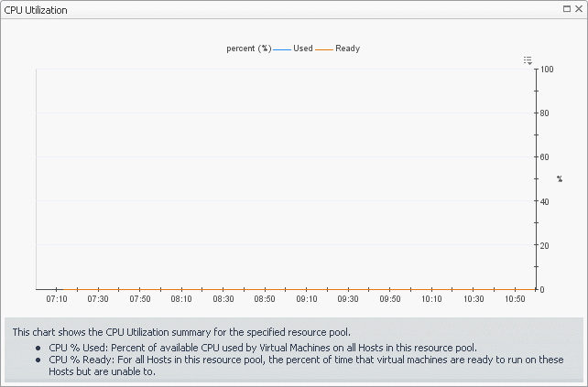Click the 09:50 time axis label
Image resolution: width=588 pixels, height=387 pixels.
pos(390,299)
